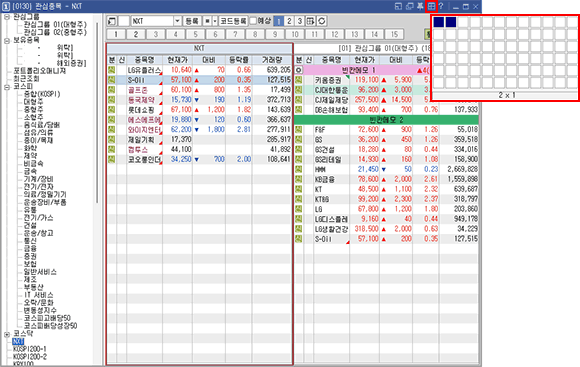Click the refresh circular arrow icon

click(321, 21)
